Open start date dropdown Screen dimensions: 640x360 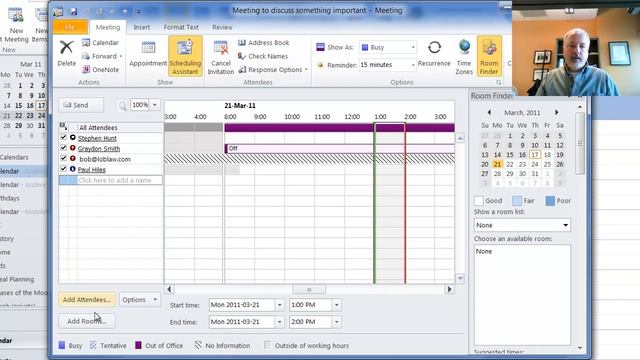click(x=280, y=305)
